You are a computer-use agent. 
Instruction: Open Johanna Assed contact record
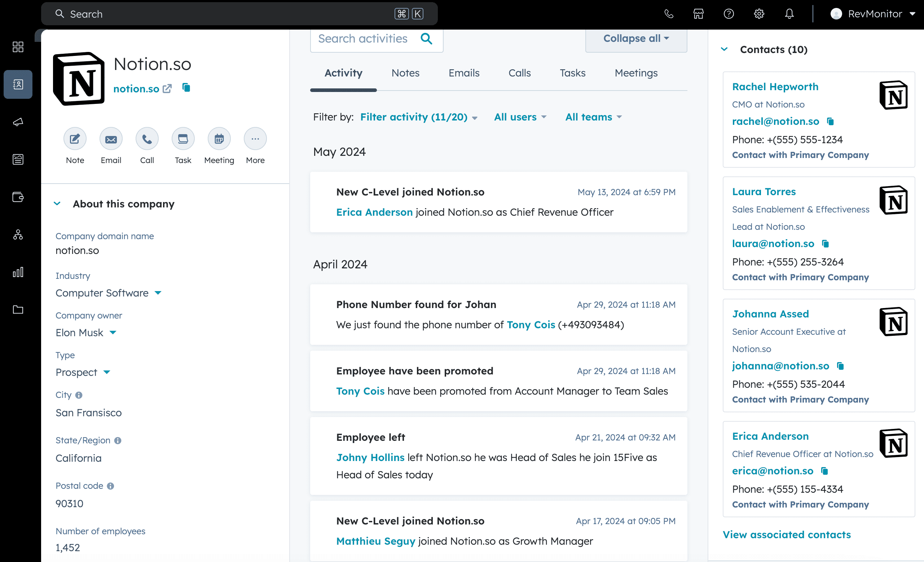coord(770,314)
